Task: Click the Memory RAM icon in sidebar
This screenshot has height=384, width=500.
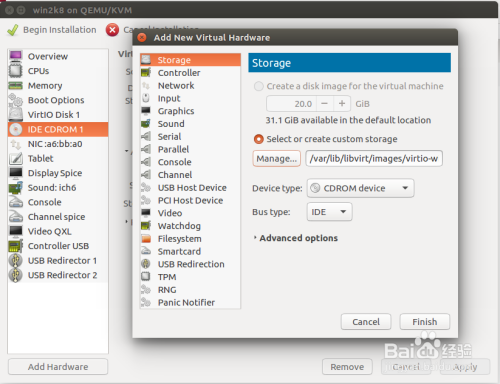Action: click(16, 85)
